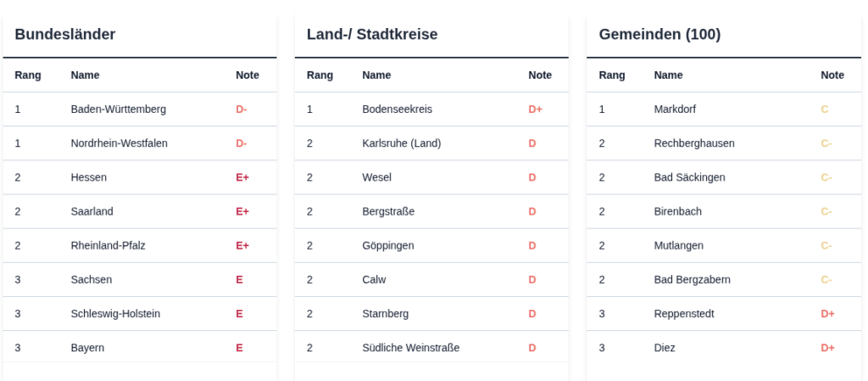Click the Land-/ Stadtkreise heading
Viewport: 868px width, 381px height.
tap(371, 35)
